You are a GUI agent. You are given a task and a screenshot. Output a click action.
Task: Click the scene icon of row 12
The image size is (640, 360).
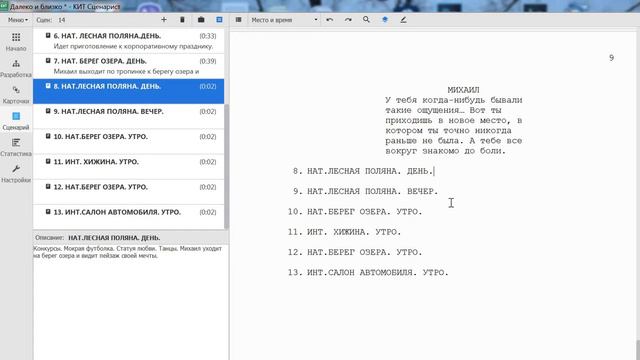pyautogui.click(x=48, y=187)
